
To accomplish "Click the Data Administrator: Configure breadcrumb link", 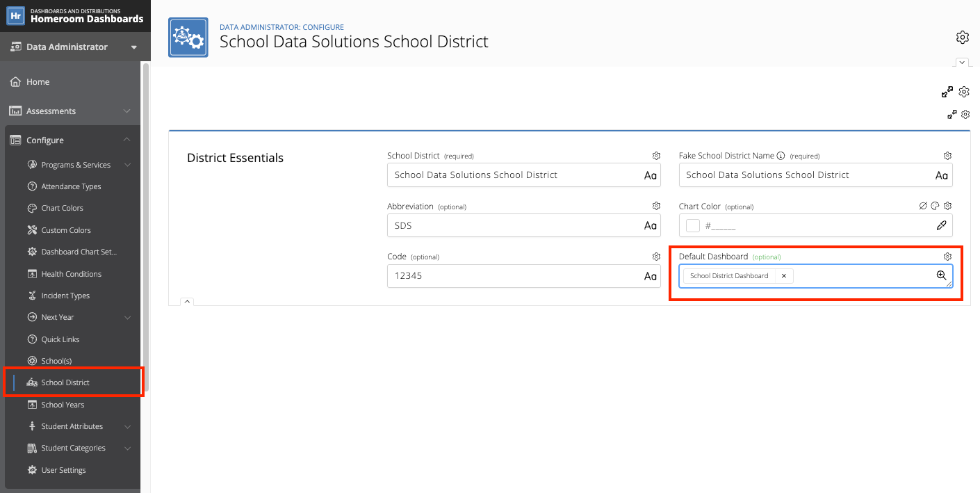I will tap(281, 27).
